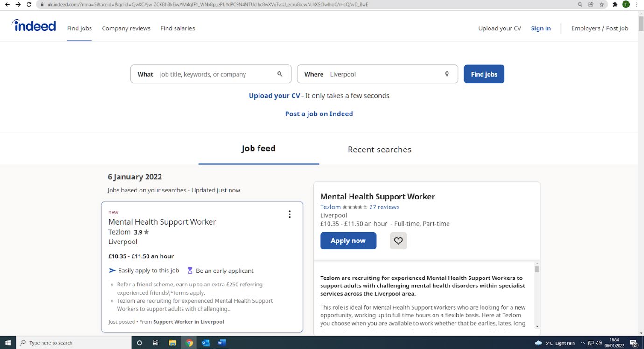
Task: Select the Job feed tab
Action: (x=259, y=149)
